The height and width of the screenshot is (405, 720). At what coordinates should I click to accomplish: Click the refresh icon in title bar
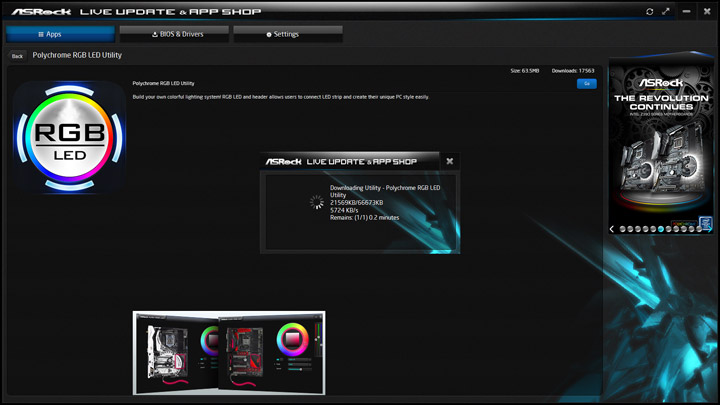click(649, 11)
